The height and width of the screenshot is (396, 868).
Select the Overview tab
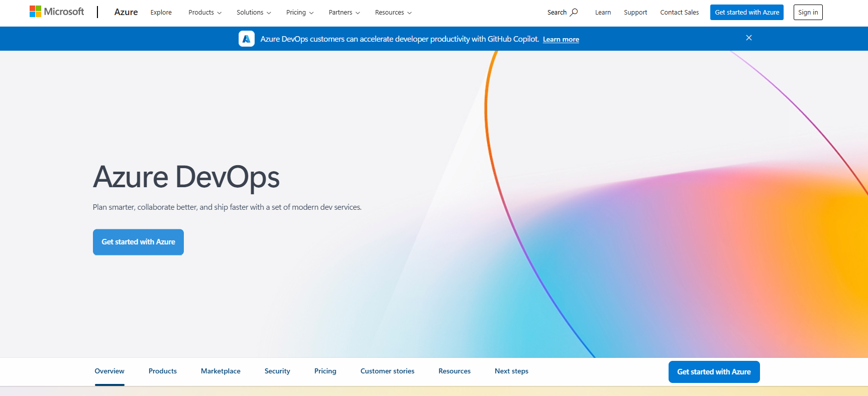pyautogui.click(x=110, y=371)
